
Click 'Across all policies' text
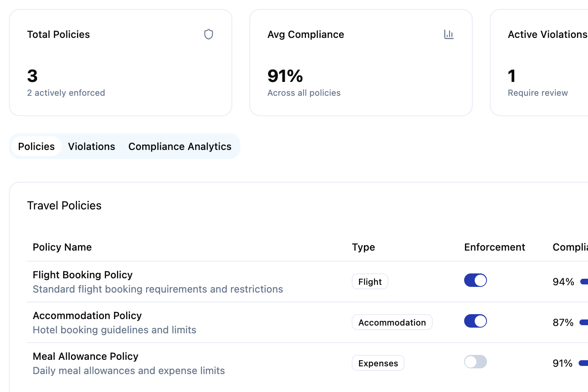(x=304, y=93)
